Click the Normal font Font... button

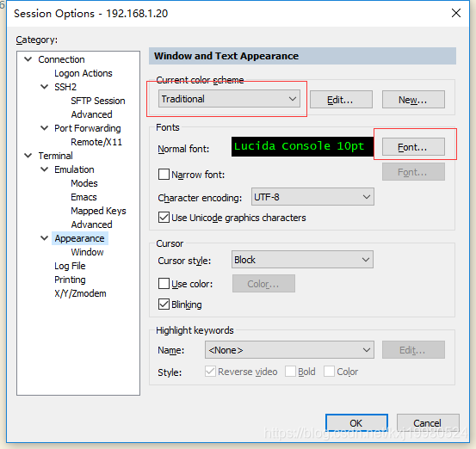pyautogui.click(x=413, y=147)
